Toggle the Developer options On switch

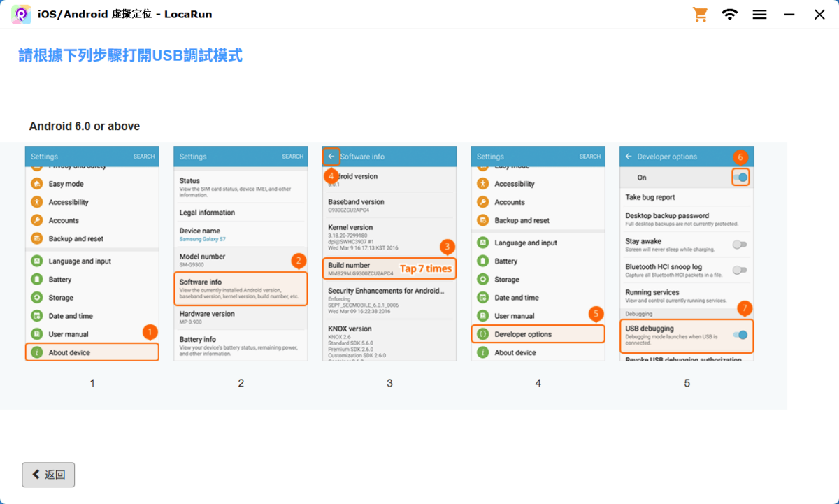(x=740, y=178)
